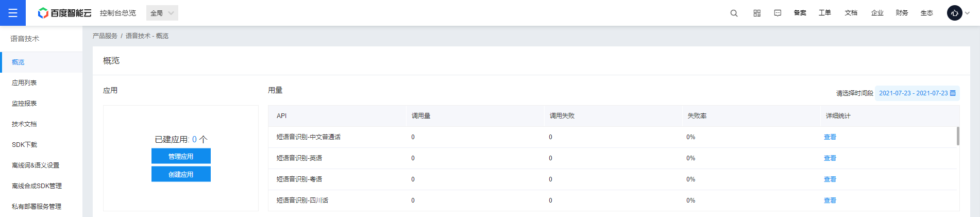The image size is (980, 217).
Task: Open the 企业 menu
Action: [x=877, y=13]
